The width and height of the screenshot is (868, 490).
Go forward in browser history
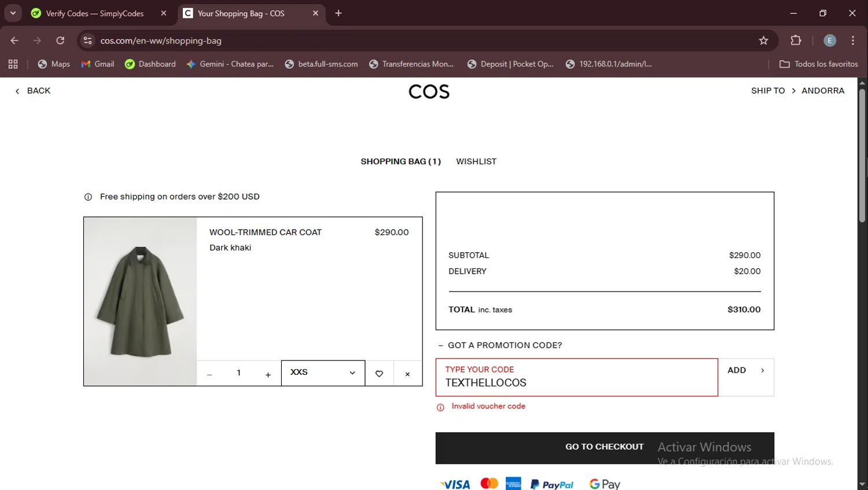[38, 40]
